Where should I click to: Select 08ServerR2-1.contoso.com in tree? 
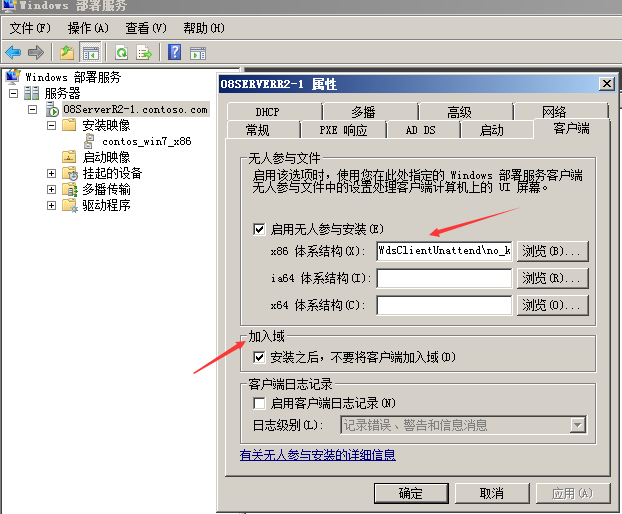(x=136, y=109)
